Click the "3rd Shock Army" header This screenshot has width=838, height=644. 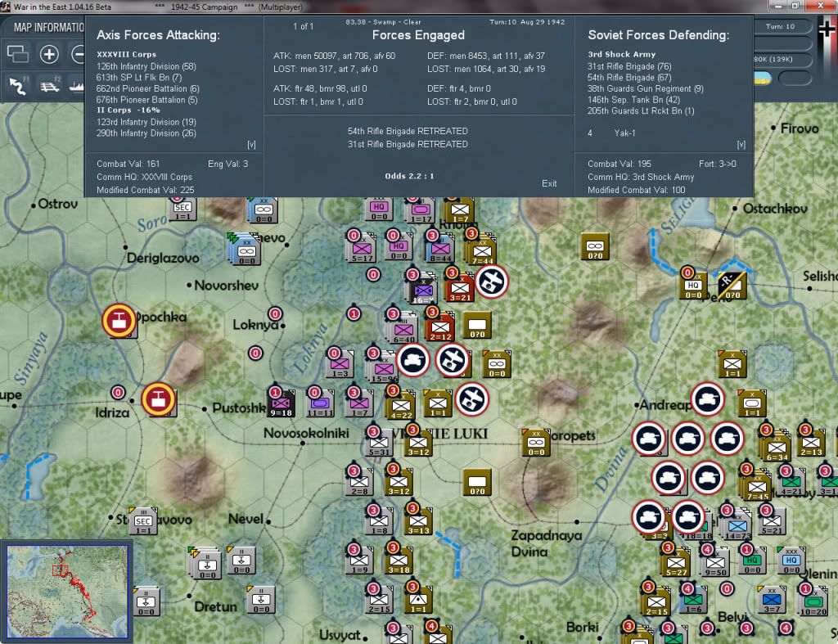tap(622, 55)
